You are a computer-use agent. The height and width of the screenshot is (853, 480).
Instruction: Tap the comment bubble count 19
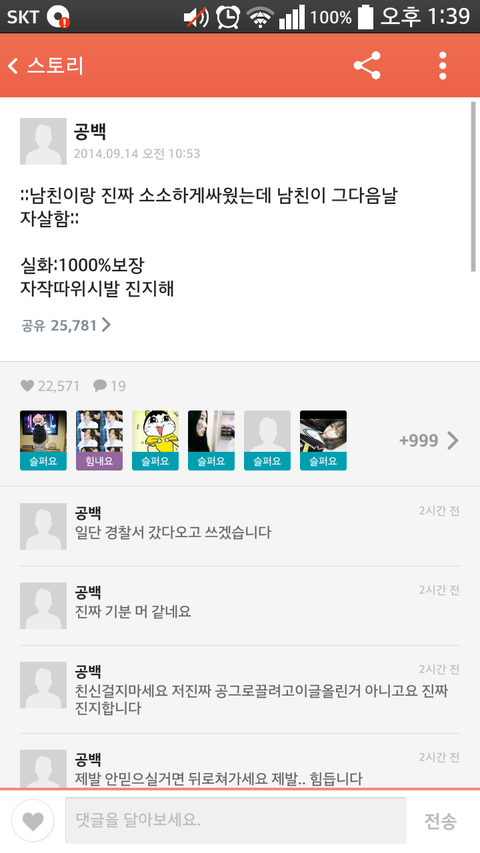click(x=109, y=386)
